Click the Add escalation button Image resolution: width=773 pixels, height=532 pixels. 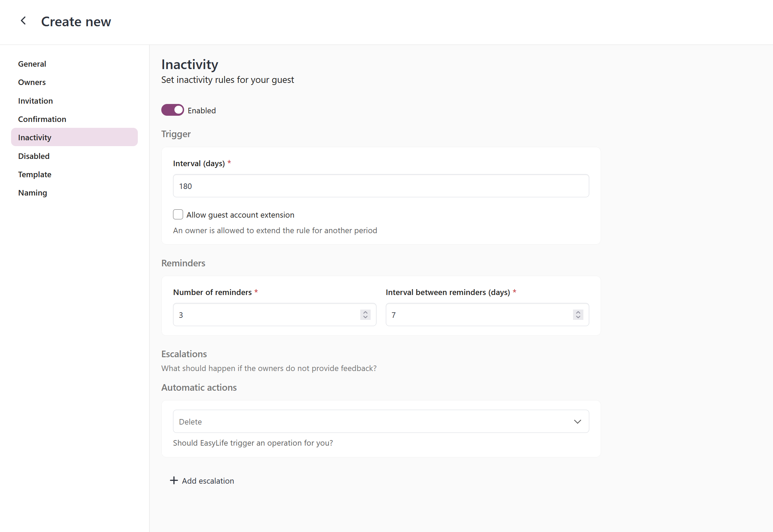(208, 481)
